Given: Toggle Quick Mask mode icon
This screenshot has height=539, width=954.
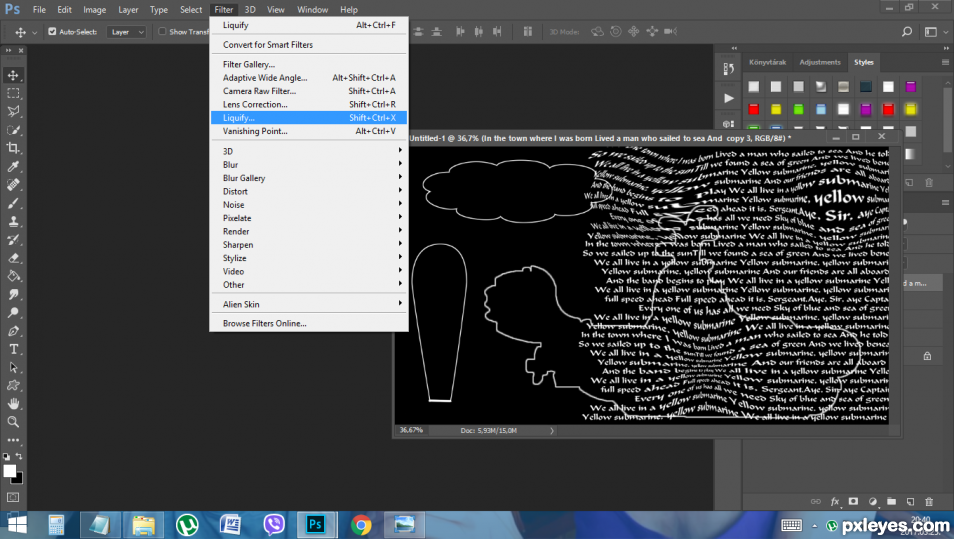Looking at the screenshot, I should tap(13, 498).
